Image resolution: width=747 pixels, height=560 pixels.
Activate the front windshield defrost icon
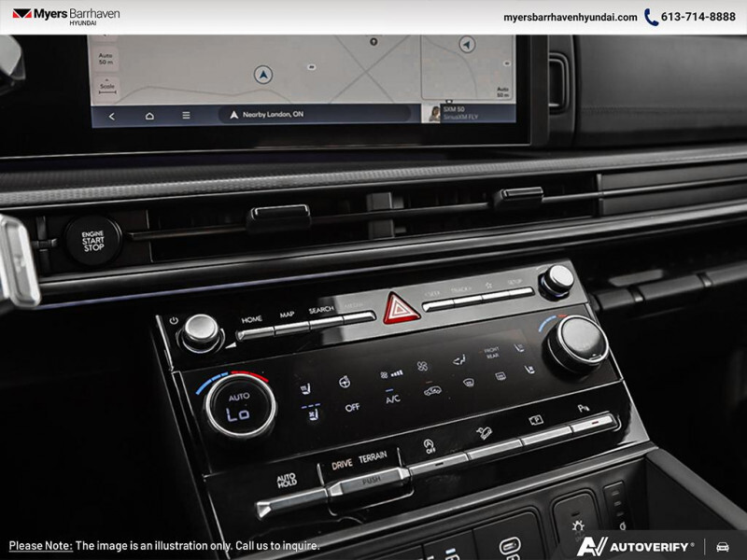coord(469,383)
